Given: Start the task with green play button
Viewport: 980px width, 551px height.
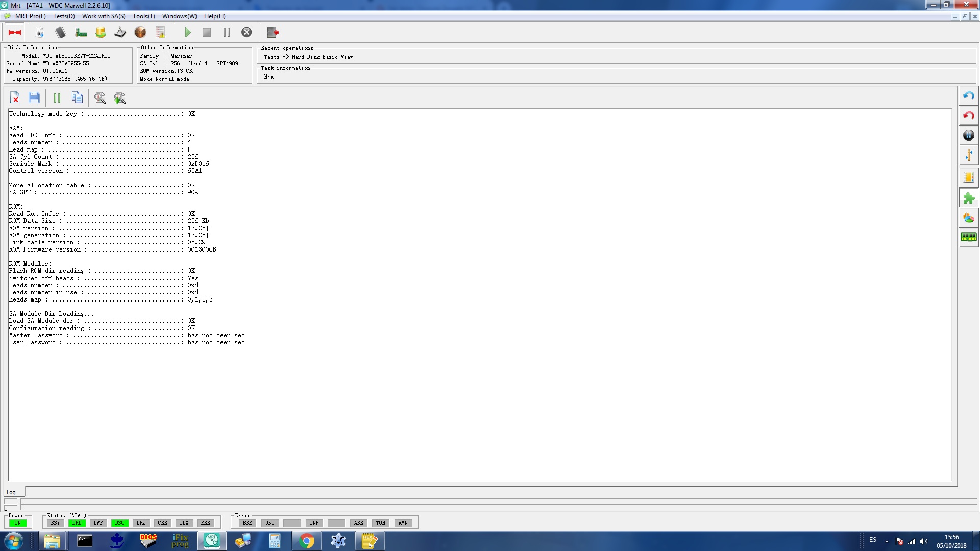Looking at the screenshot, I should (187, 32).
